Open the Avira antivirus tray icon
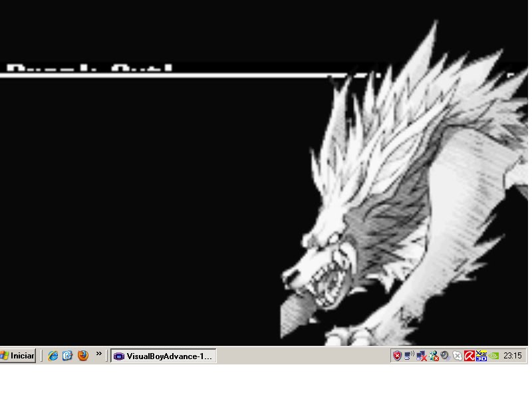 coord(469,356)
